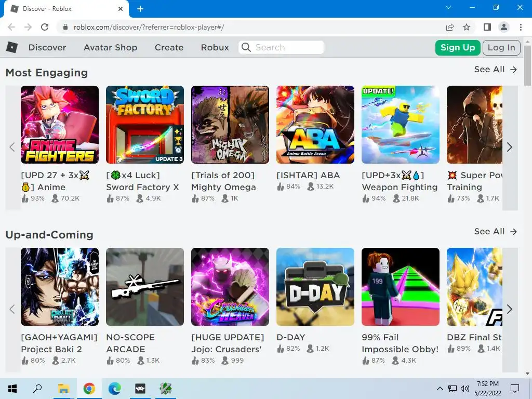Open the Chrome three-dot menu
Viewport: 532px width, 399px height.
tap(521, 27)
